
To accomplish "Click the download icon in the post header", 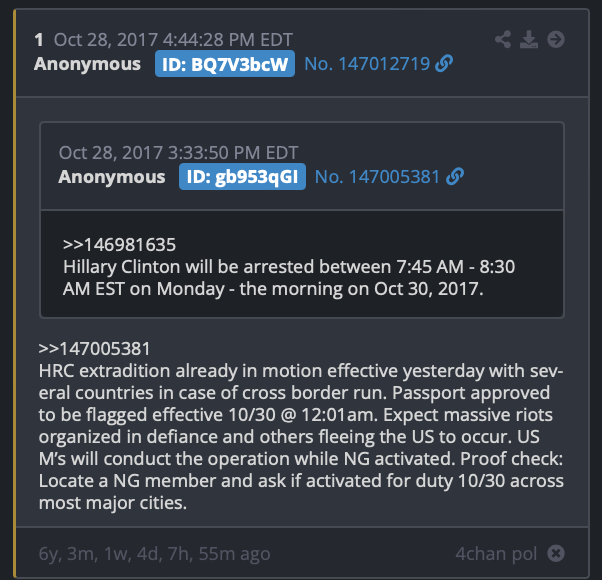I will 529,39.
